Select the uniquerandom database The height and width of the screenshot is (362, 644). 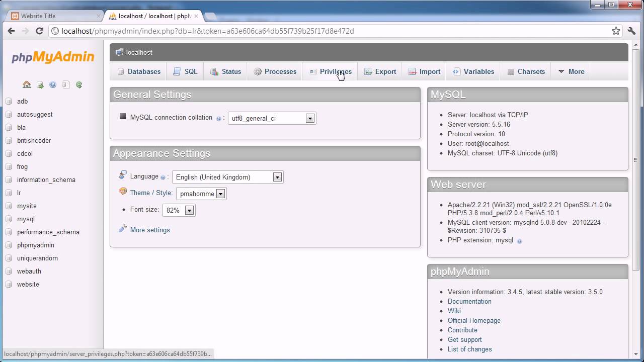tap(37, 258)
